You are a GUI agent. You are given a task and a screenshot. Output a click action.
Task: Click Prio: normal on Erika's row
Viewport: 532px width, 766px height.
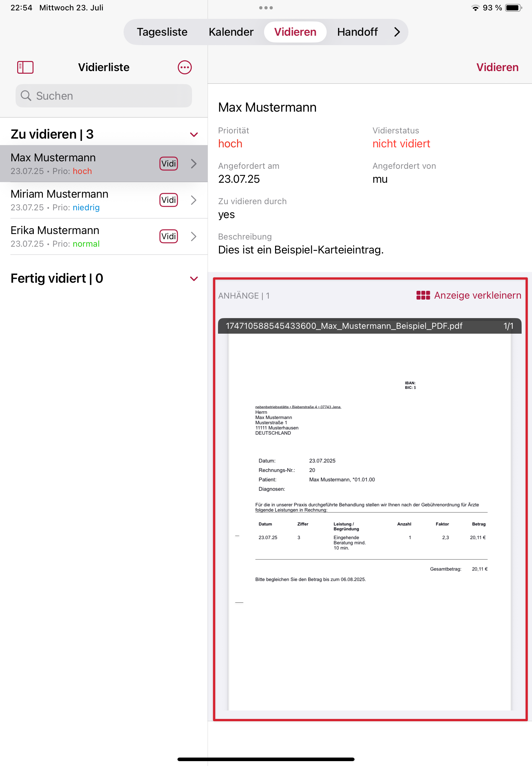point(76,244)
